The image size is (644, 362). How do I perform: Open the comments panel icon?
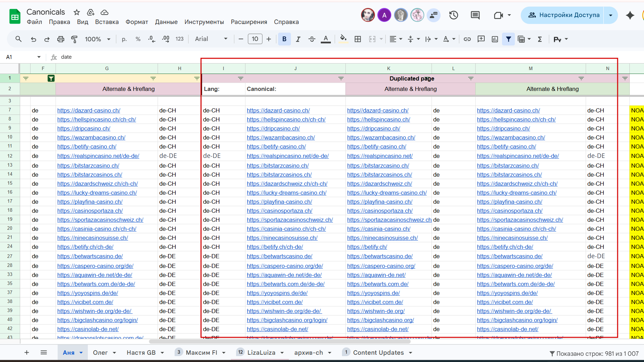click(475, 15)
